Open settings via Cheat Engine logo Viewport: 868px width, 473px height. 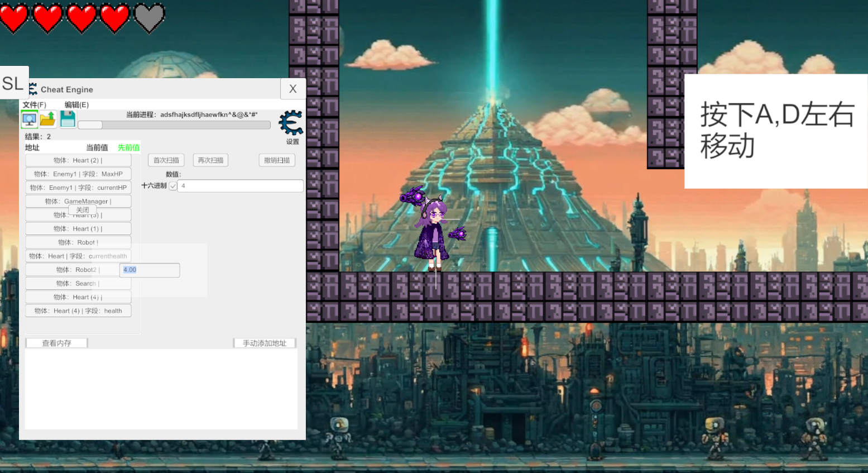tap(291, 124)
